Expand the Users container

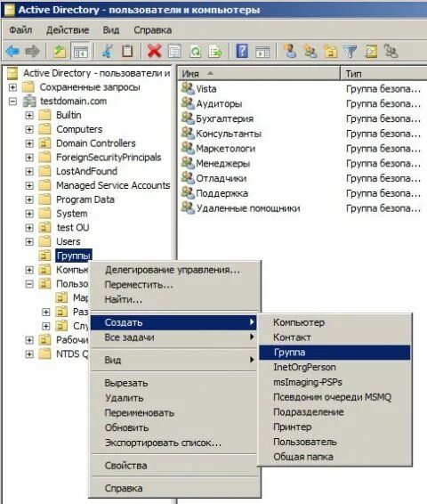click(x=29, y=241)
